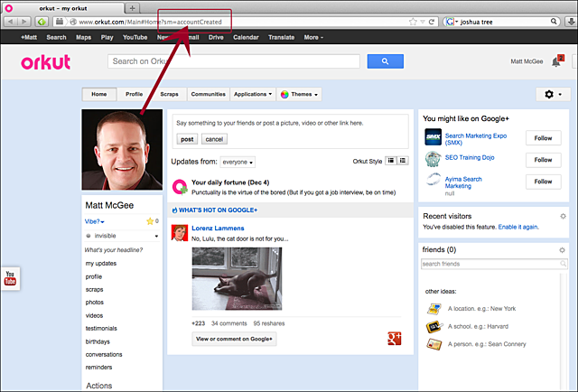Click the person idea icon

[x=433, y=344]
